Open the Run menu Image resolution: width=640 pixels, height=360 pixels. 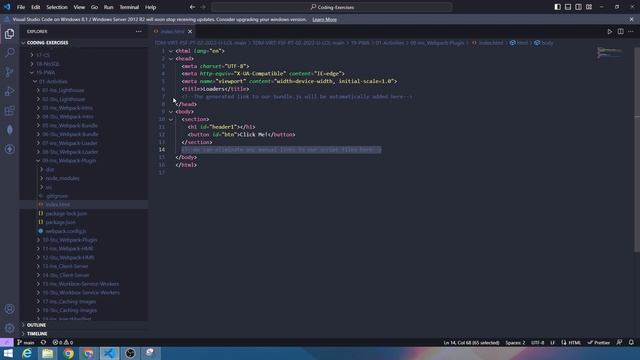[x=108, y=7]
